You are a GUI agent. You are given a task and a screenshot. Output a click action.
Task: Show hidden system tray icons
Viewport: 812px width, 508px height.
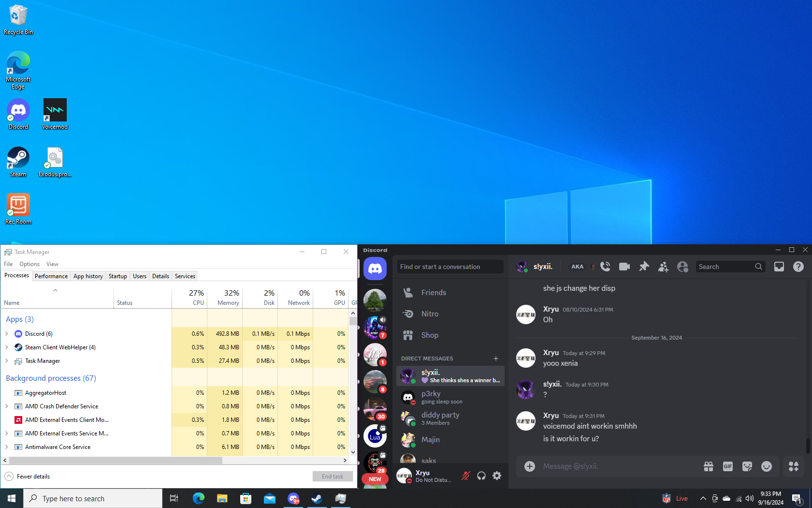click(x=703, y=498)
